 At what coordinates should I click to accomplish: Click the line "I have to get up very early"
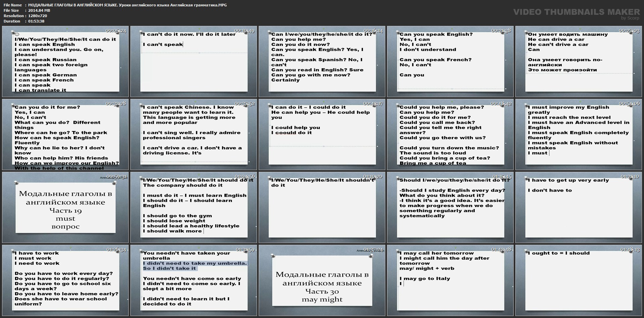568,180
